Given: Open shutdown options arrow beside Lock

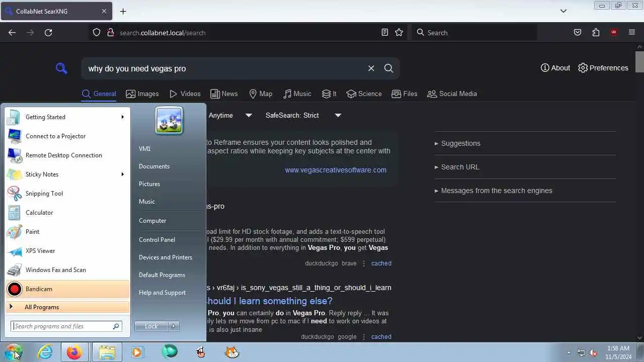Looking at the screenshot, I should [x=174, y=326].
